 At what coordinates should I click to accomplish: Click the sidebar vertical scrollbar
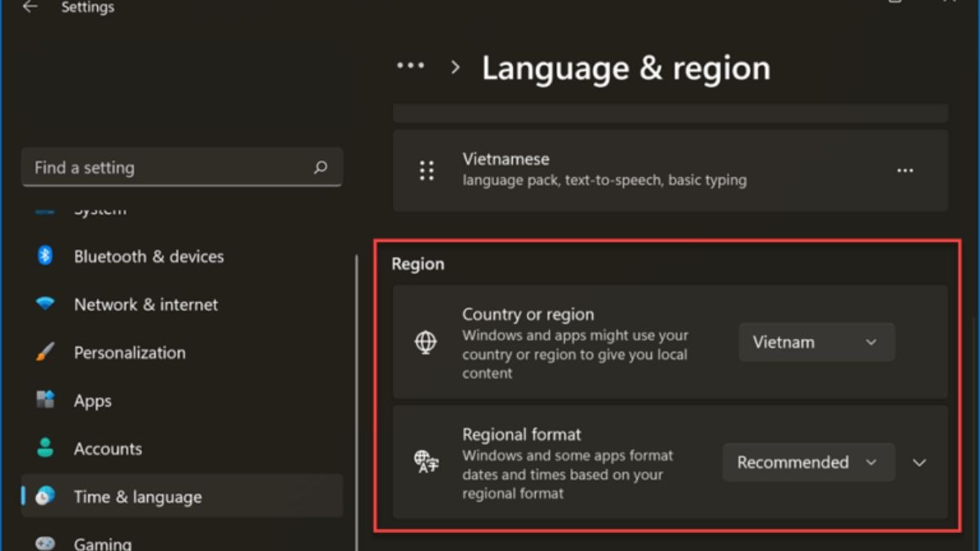[x=356, y=403]
